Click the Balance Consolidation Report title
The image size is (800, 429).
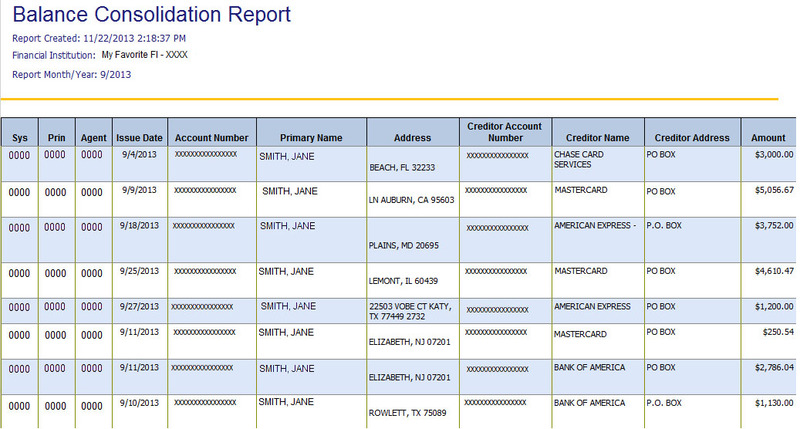[152, 15]
